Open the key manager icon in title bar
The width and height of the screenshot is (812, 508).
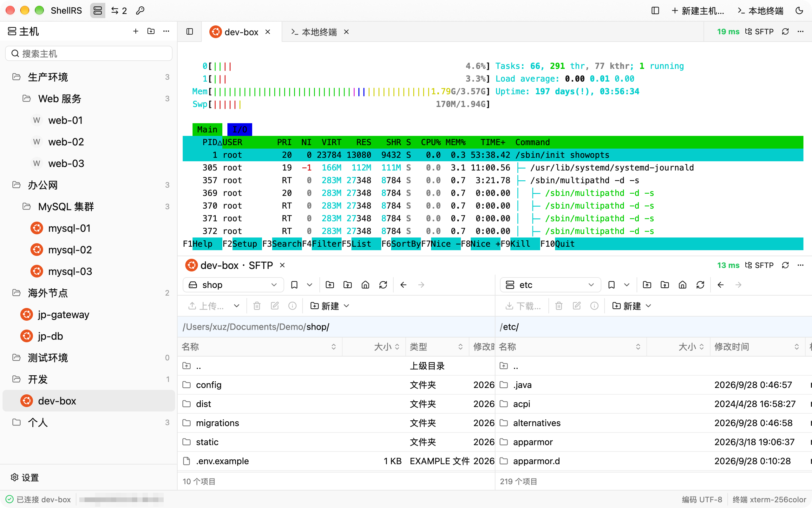pos(140,11)
